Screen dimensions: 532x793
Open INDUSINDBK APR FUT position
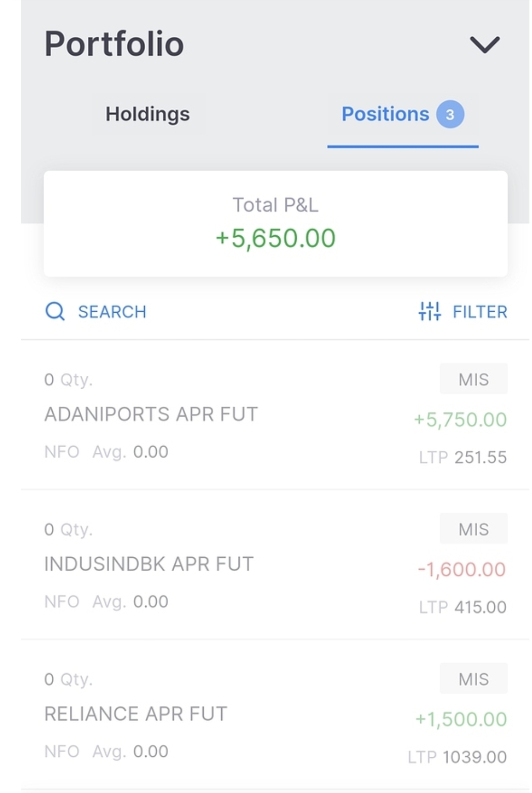149,564
